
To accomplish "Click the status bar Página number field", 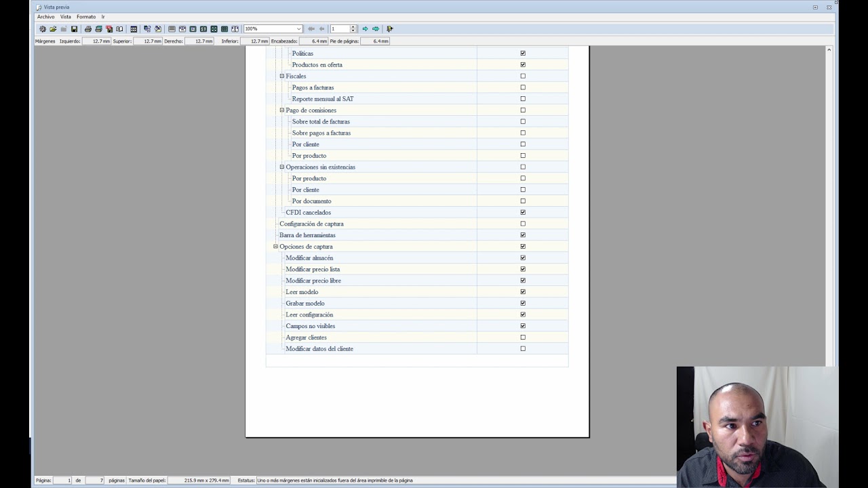I will click(x=62, y=481).
